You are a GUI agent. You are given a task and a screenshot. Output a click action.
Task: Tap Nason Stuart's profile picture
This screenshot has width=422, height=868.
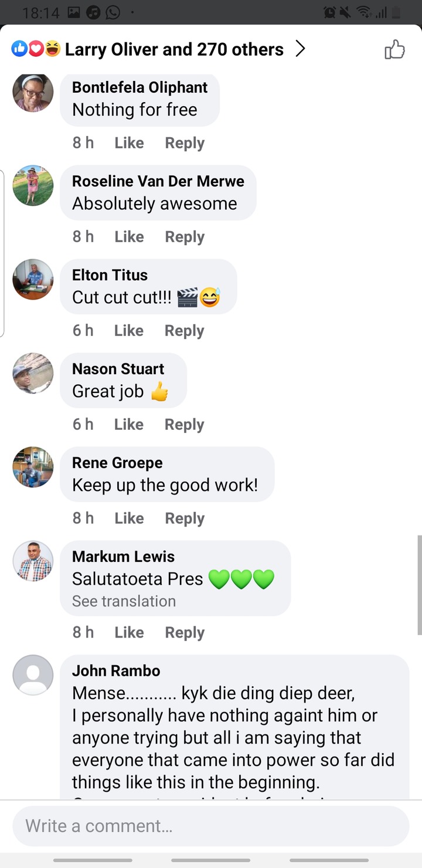[x=33, y=373]
